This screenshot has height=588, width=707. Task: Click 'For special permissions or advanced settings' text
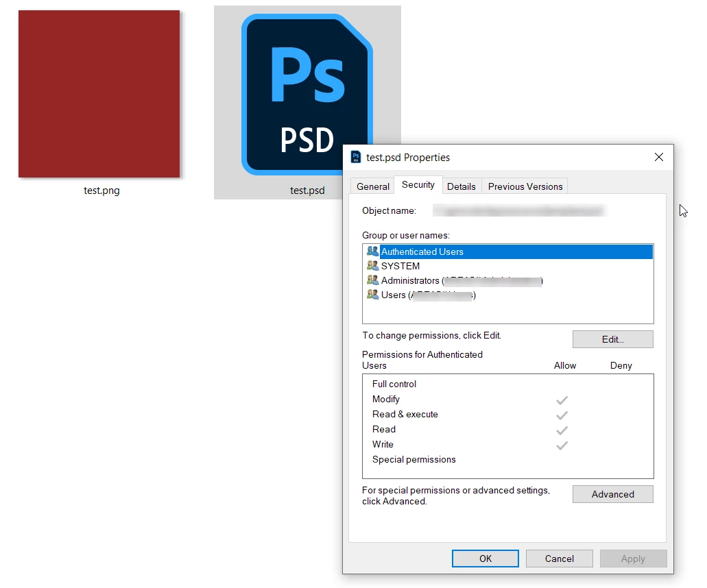(x=456, y=495)
